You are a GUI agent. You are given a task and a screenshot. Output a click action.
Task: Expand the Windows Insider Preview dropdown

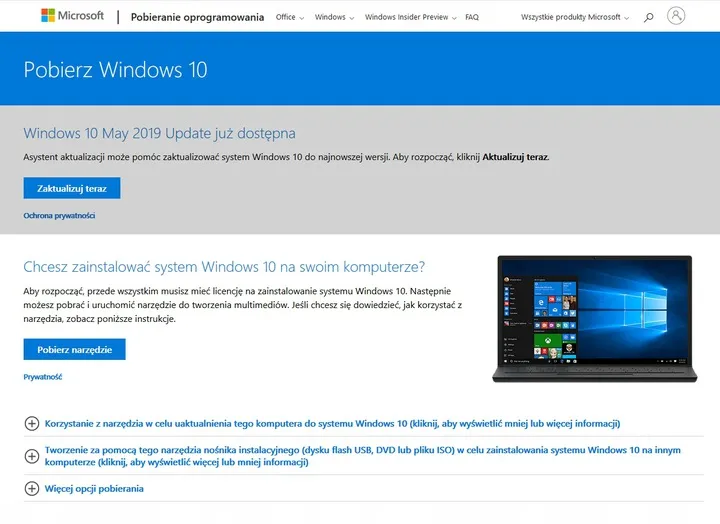click(x=411, y=17)
